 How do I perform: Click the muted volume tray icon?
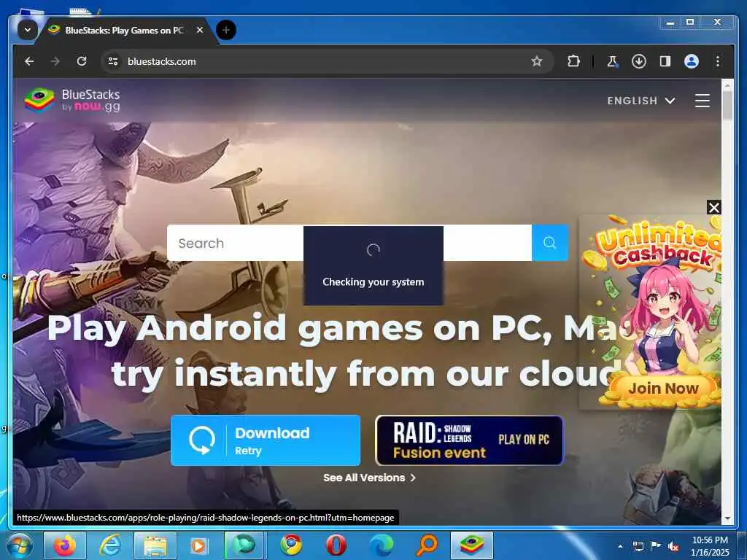[673, 546]
